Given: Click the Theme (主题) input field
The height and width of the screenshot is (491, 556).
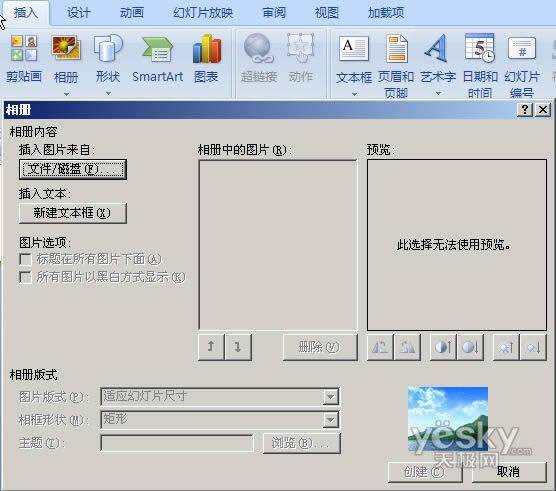Looking at the screenshot, I should pyautogui.click(x=177, y=443).
